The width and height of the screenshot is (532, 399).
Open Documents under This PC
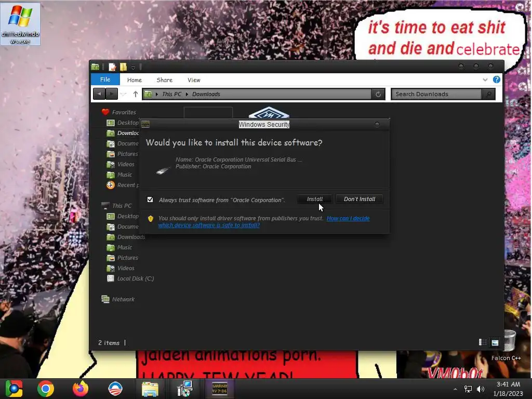tap(128, 227)
